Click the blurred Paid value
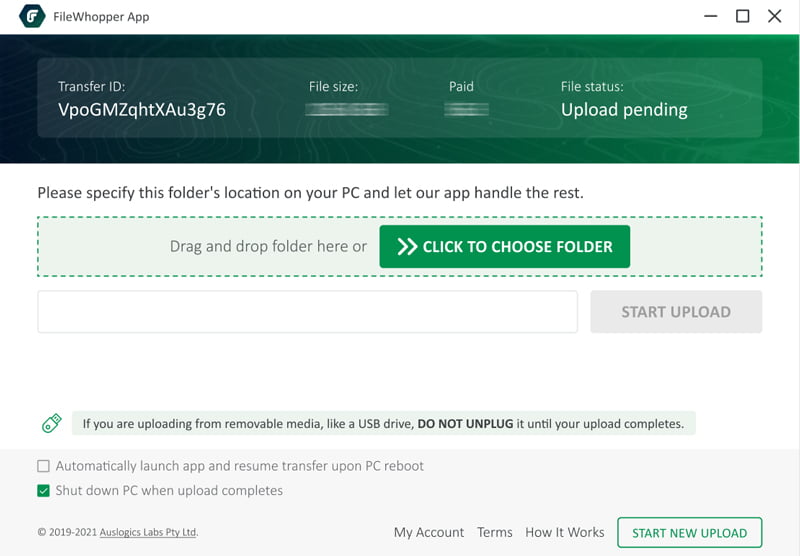 (466, 109)
